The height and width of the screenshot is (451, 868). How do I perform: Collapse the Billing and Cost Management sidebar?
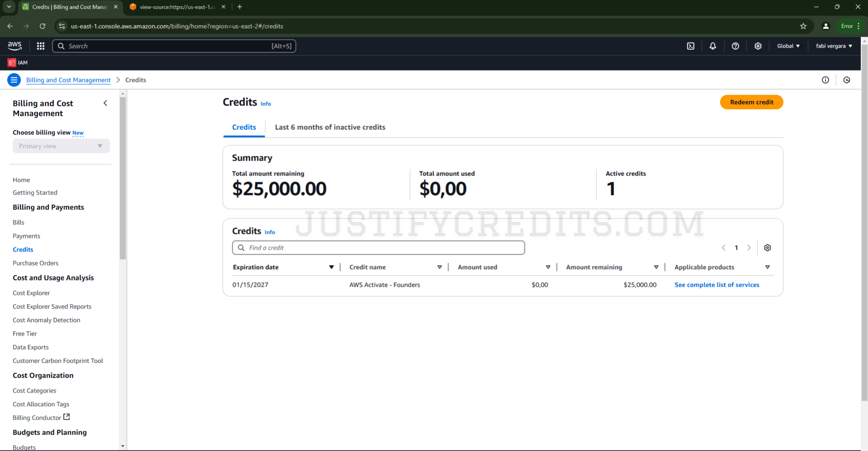coord(105,103)
